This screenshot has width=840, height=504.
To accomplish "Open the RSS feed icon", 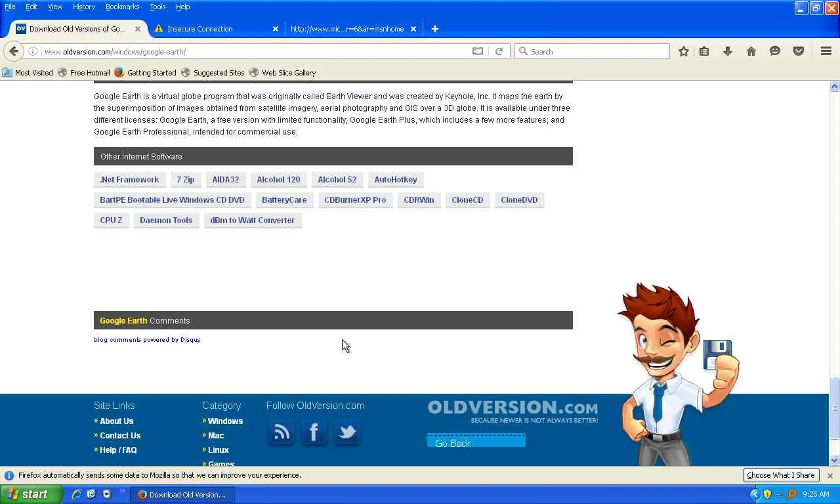I will tap(282, 432).
